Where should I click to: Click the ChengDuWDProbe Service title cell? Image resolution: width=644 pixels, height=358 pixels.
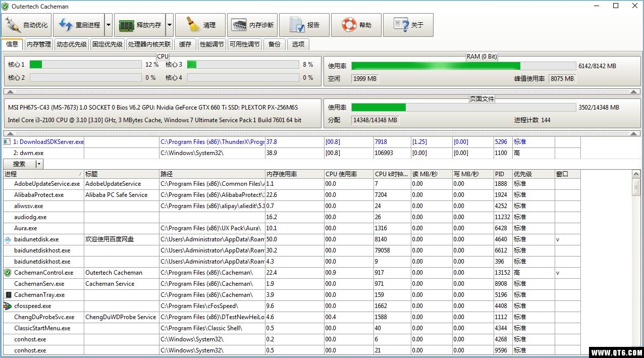[x=121, y=317]
